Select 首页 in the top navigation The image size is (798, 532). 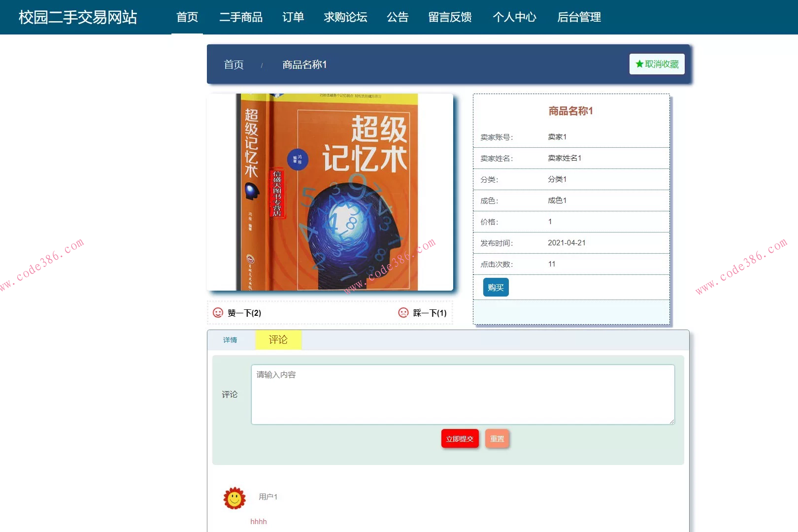(187, 17)
